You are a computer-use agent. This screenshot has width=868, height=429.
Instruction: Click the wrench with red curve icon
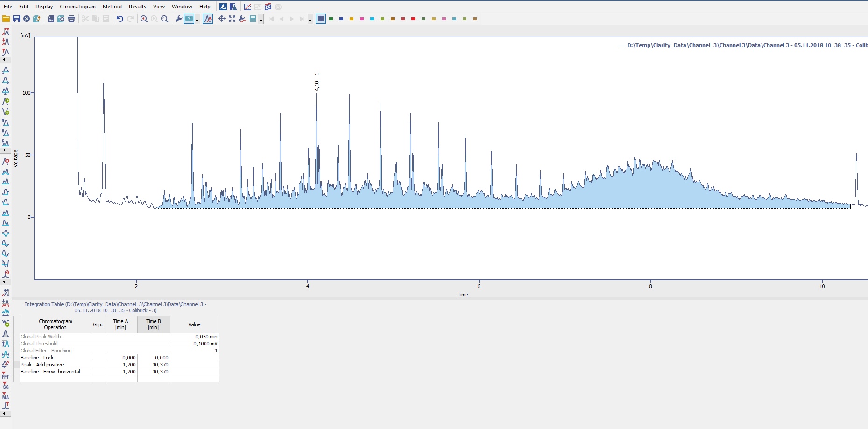242,19
